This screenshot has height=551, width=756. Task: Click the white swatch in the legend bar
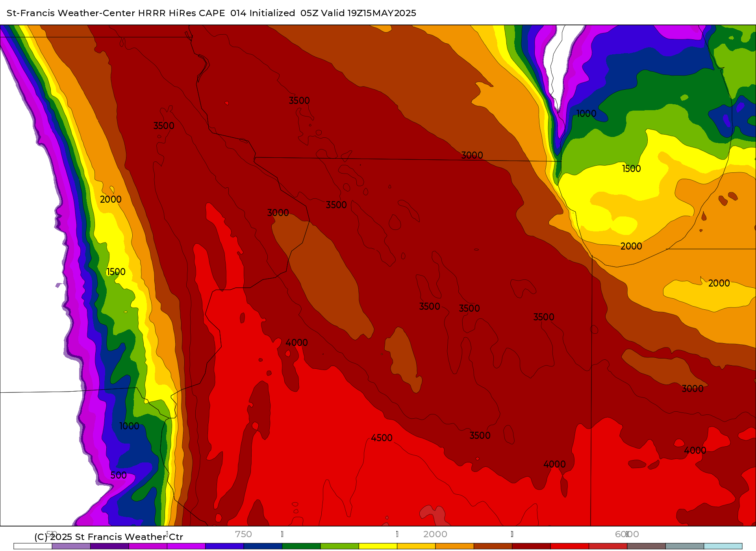33,546
